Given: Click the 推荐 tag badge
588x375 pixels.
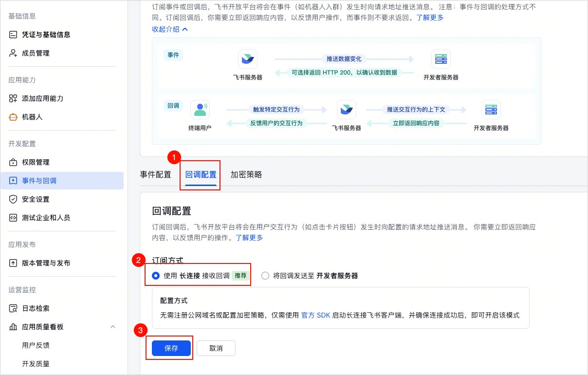Looking at the screenshot, I should click(x=240, y=276).
